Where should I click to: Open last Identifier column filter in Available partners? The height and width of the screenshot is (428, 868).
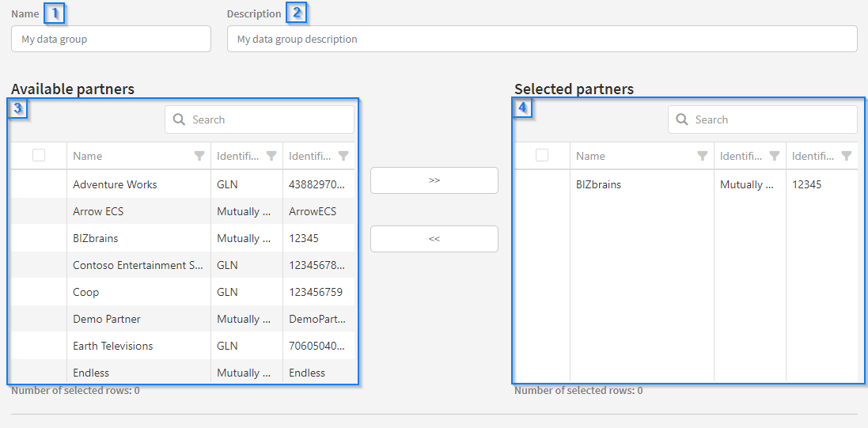point(343,156)
